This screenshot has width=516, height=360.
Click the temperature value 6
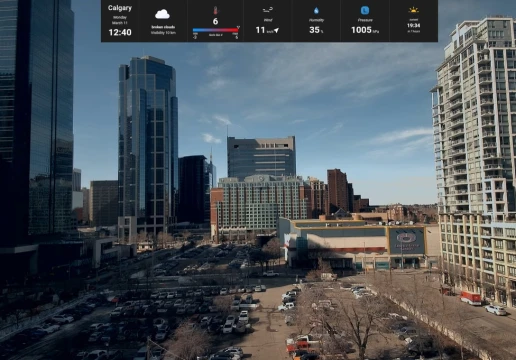(x=215, y=21)
